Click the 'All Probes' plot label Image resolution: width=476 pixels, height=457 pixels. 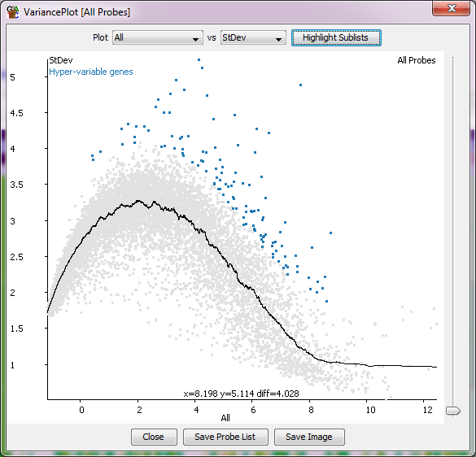coord(417,60)
